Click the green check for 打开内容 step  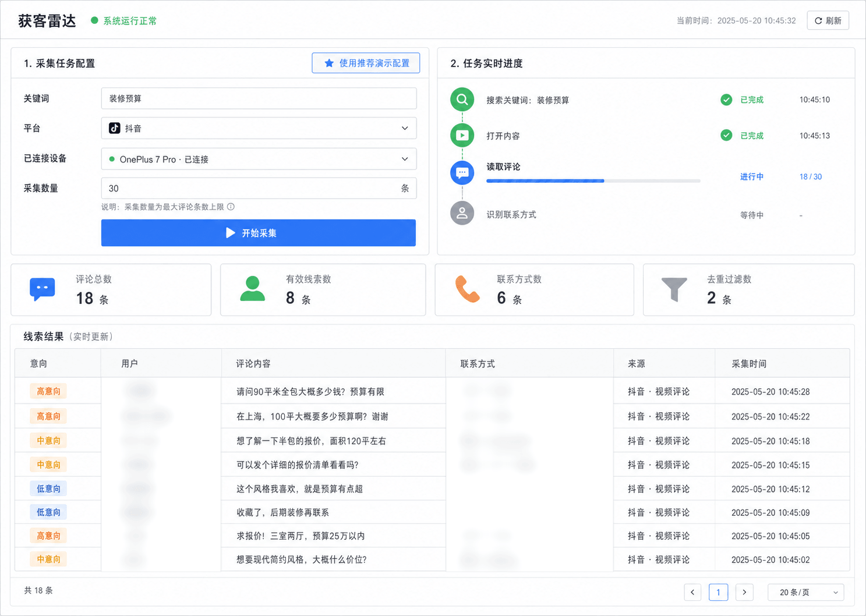(726, 136)
